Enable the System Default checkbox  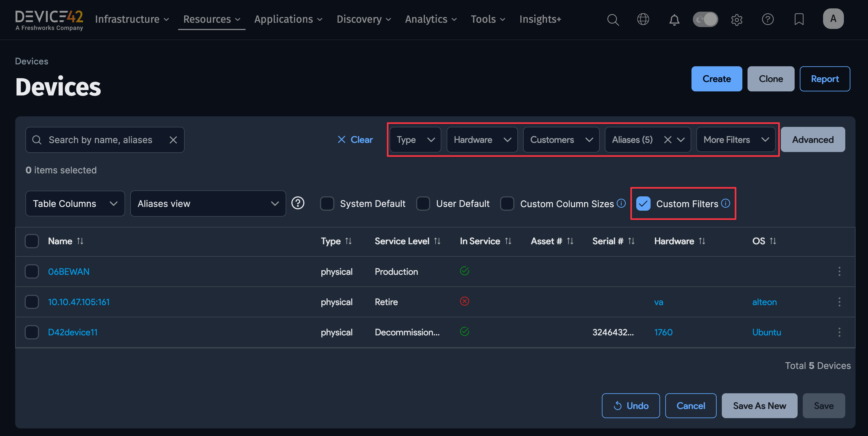(x=327, y=204)
